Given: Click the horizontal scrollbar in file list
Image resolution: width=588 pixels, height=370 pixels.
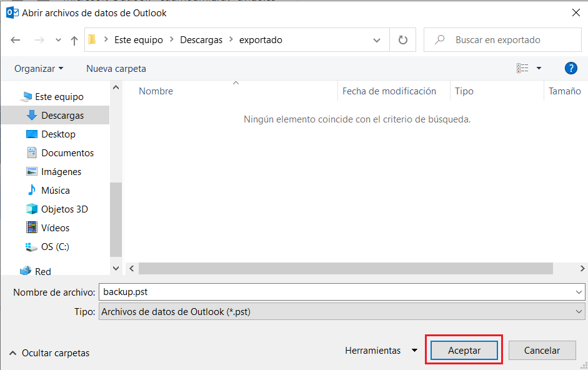Looking at the screenshot, I should pyautogui.click(x=346, y=268).
